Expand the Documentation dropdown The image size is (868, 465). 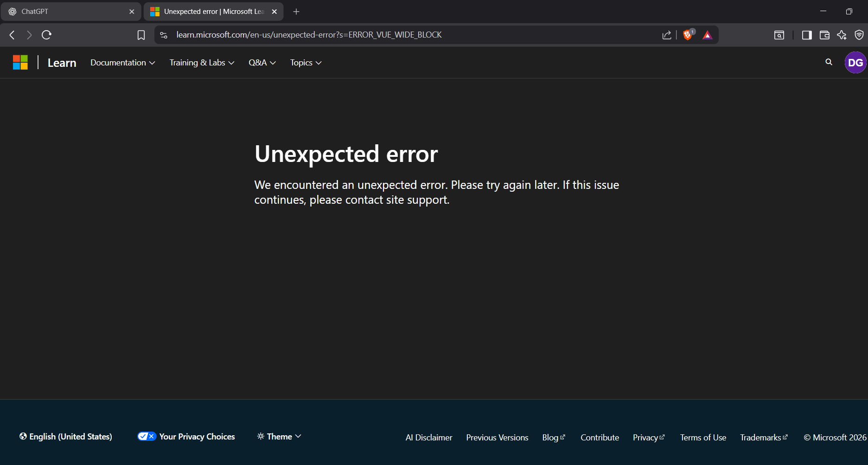[x=122, y=62]
